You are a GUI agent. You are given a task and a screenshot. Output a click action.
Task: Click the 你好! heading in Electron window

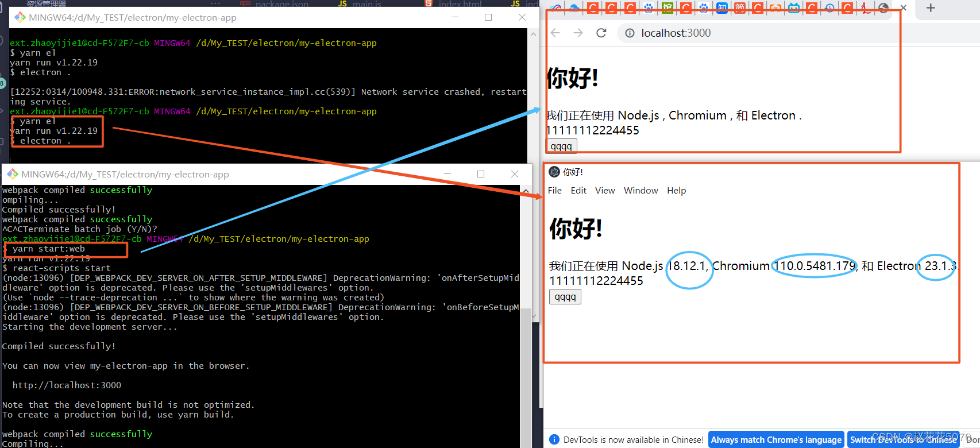576,228
